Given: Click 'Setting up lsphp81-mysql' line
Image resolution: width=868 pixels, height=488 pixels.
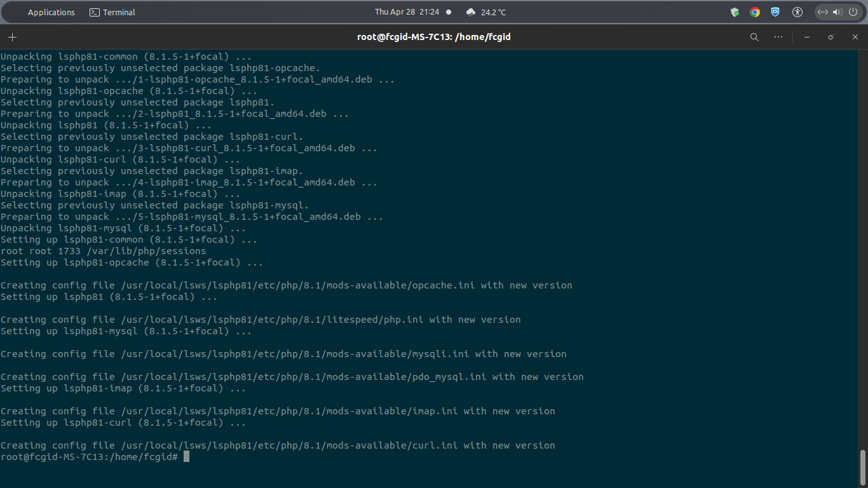Looking at the screenshot, I should pos(126,331).
